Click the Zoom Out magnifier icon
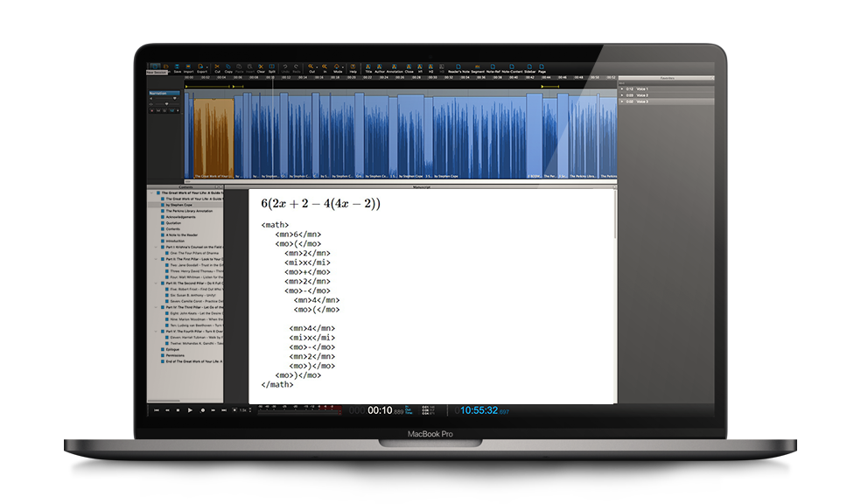This screenshot has width=861, height=504. [312, 66]
